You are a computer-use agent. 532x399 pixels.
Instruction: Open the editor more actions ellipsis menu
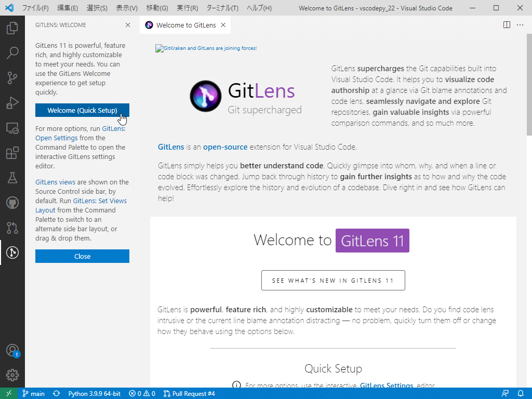520,24
